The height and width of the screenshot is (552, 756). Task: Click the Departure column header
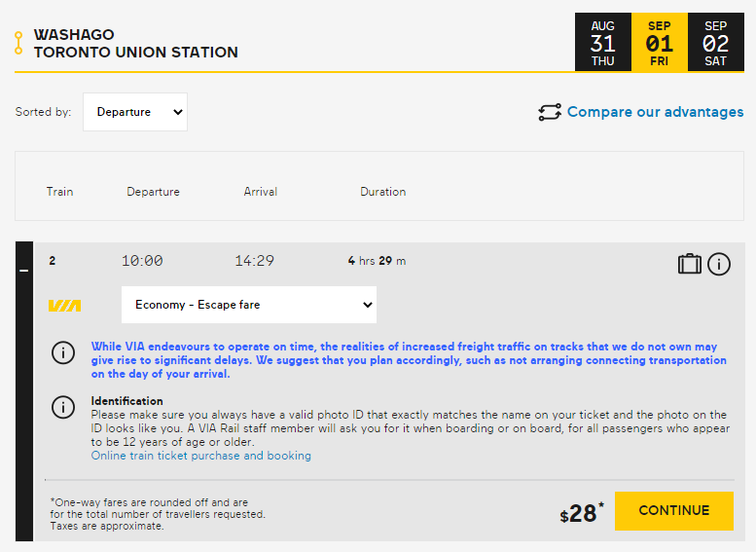click(153, 192)
